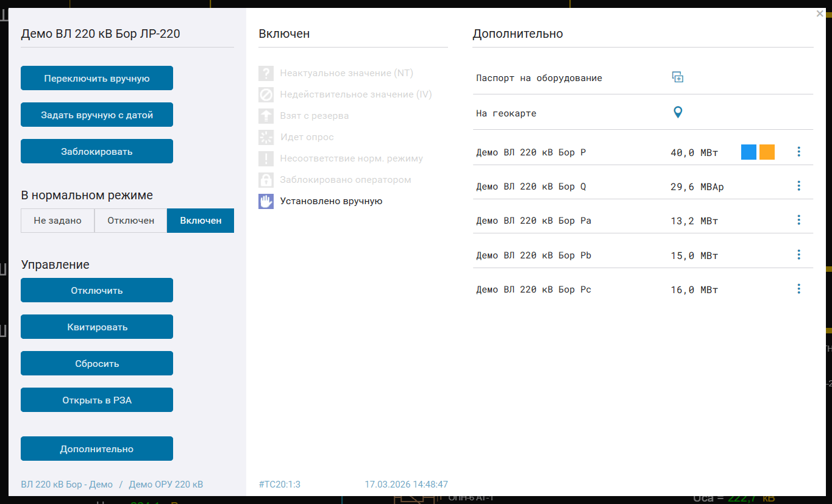
Task: Click the 'Квитировать' button
Action: point(97,327)
